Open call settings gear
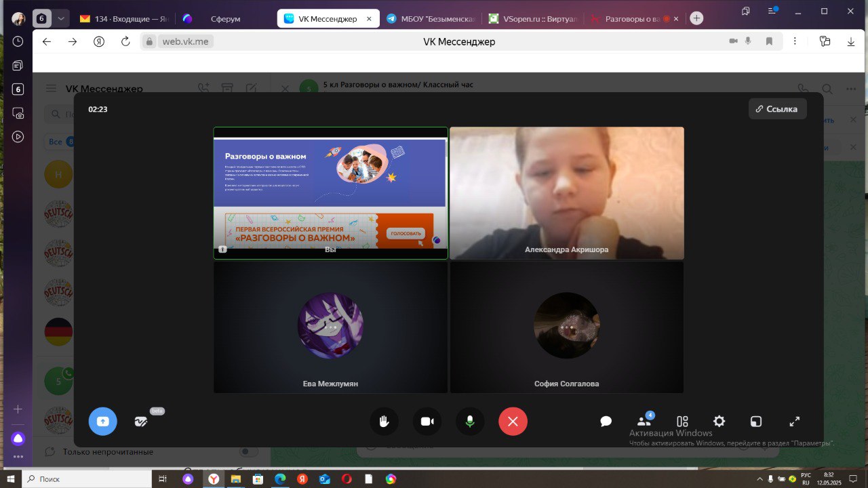Viewport: 868px width, 488px height. tap(719, 422)
